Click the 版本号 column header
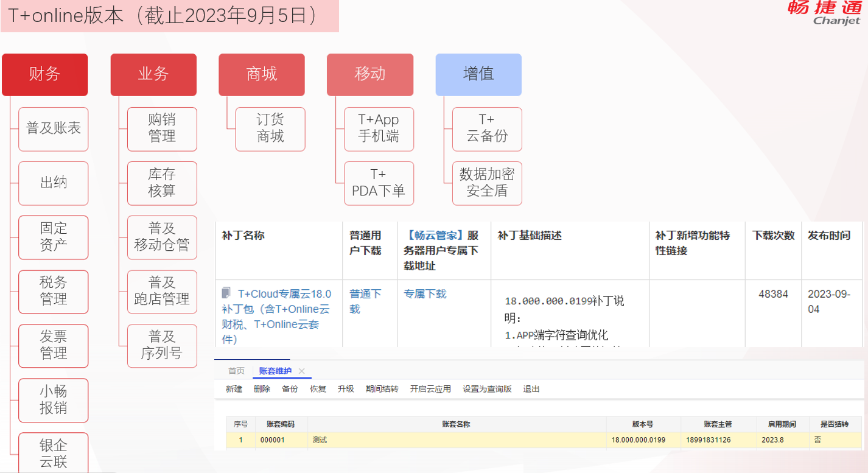 (643, 424)
